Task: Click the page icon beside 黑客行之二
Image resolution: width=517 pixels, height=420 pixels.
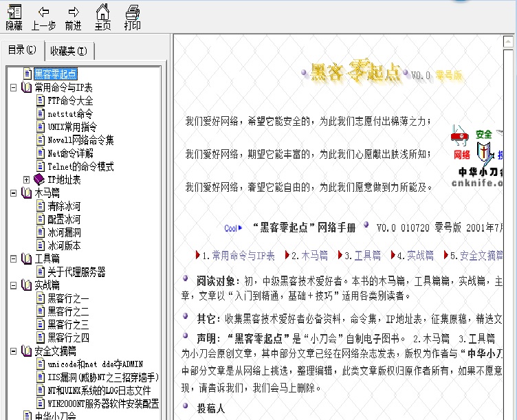Action: point(41,311)
